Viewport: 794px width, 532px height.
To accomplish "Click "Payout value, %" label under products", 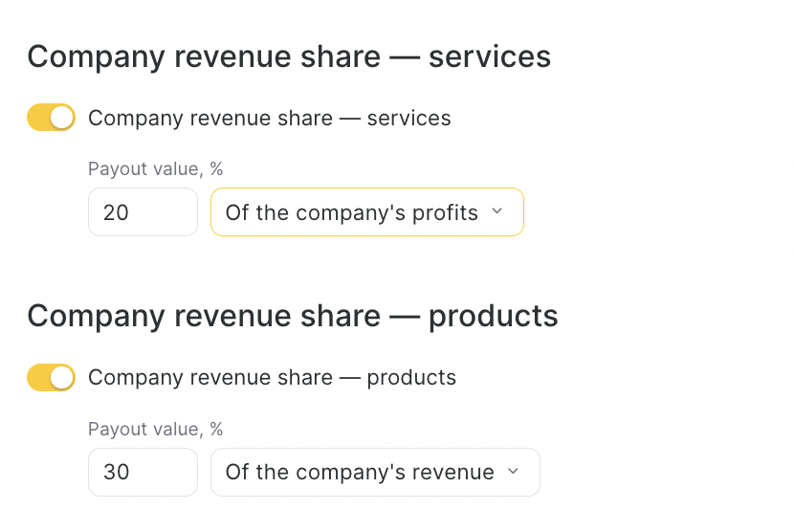I will 155,430.
